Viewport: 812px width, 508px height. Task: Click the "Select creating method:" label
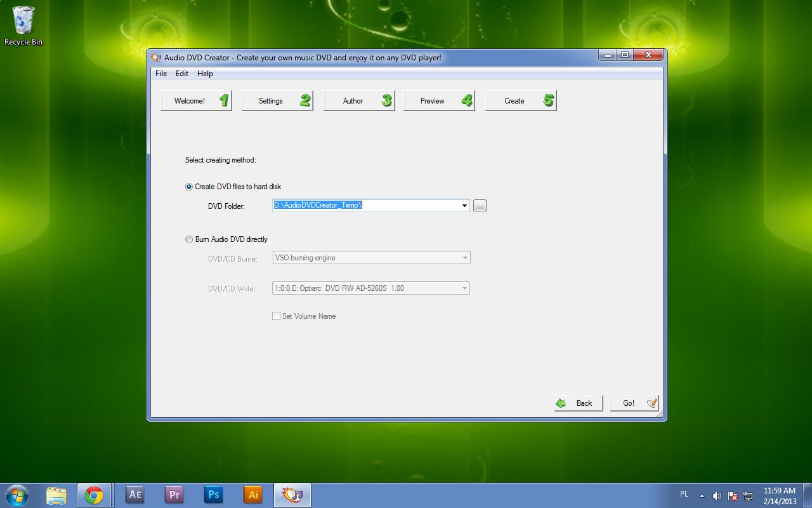coord(221,160)
